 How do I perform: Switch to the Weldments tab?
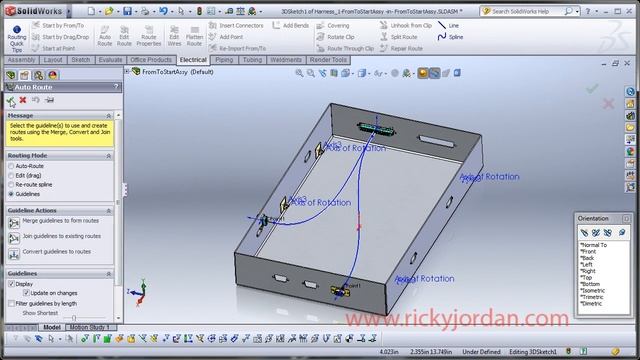point(286,60)
